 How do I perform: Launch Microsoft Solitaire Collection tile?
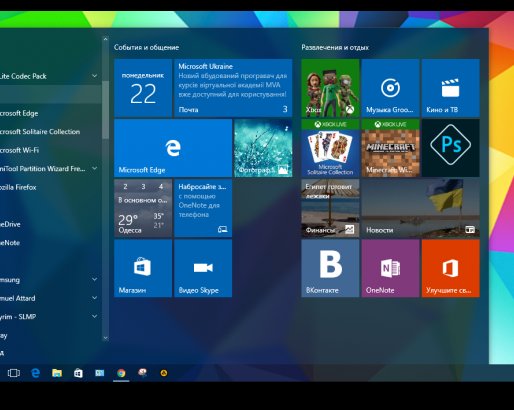[x=330, y=148]
